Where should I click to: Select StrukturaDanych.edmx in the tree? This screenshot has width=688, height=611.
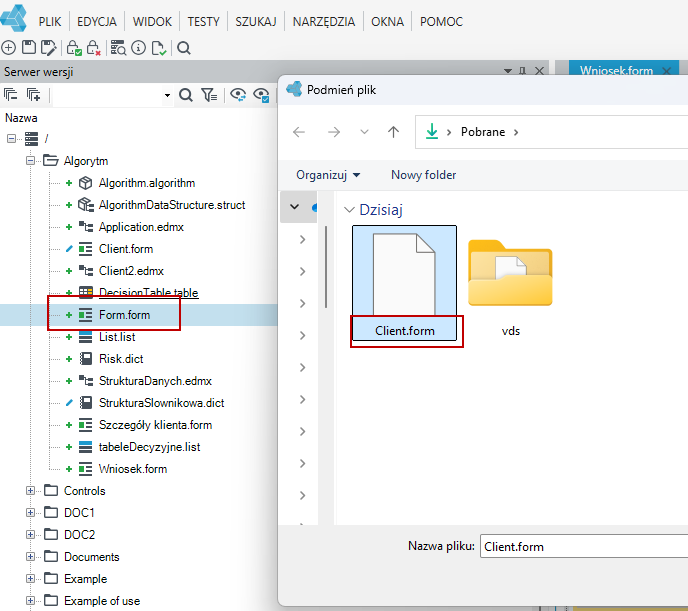[155, 380]
